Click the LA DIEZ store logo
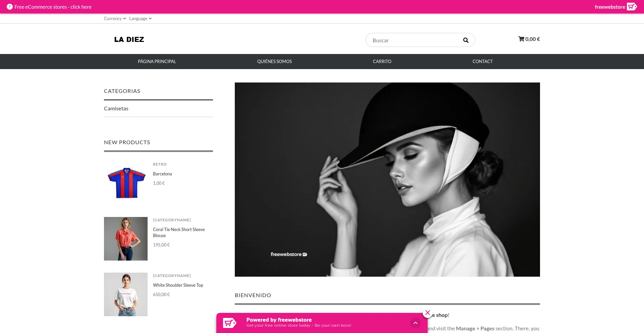This screenshot has height=333, width=644. click(129, 40)
